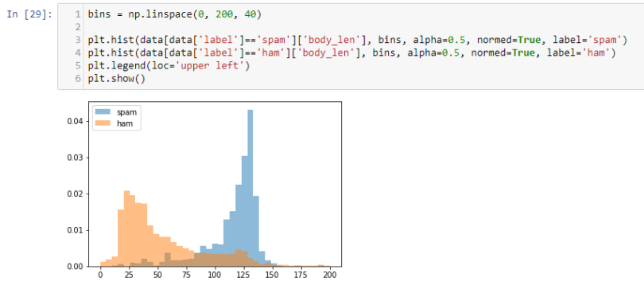Click the tallest blue spam histogram bar
Screen dimensions: 644x289
[x=250, y=188]
